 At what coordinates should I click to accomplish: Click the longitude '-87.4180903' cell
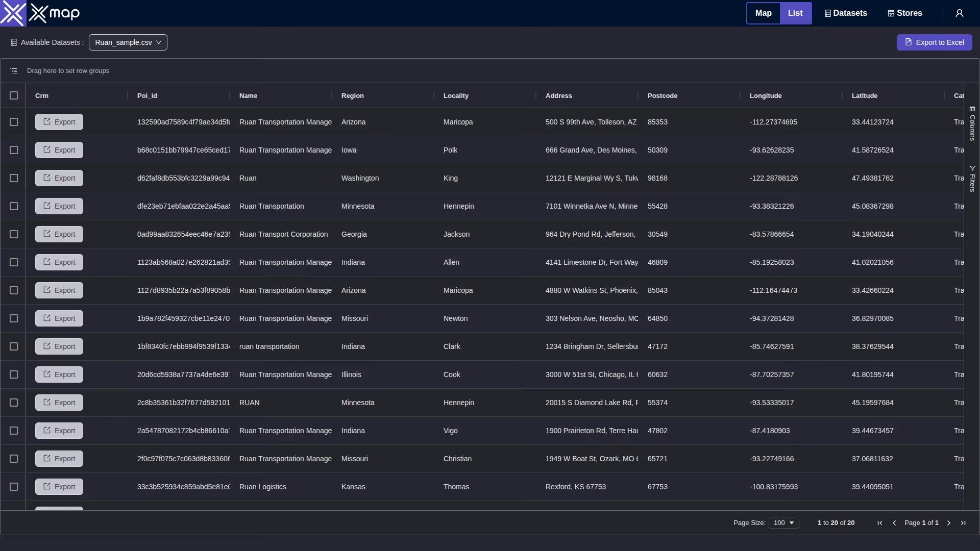click(x=770, y=431)
